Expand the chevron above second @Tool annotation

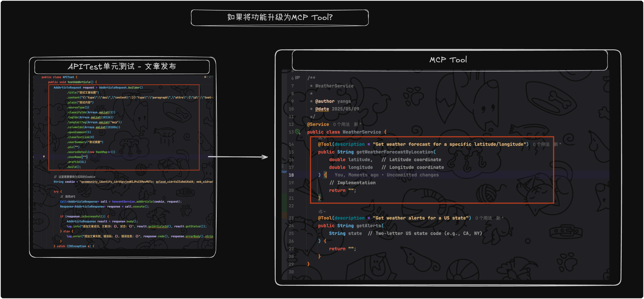[325, 212]
